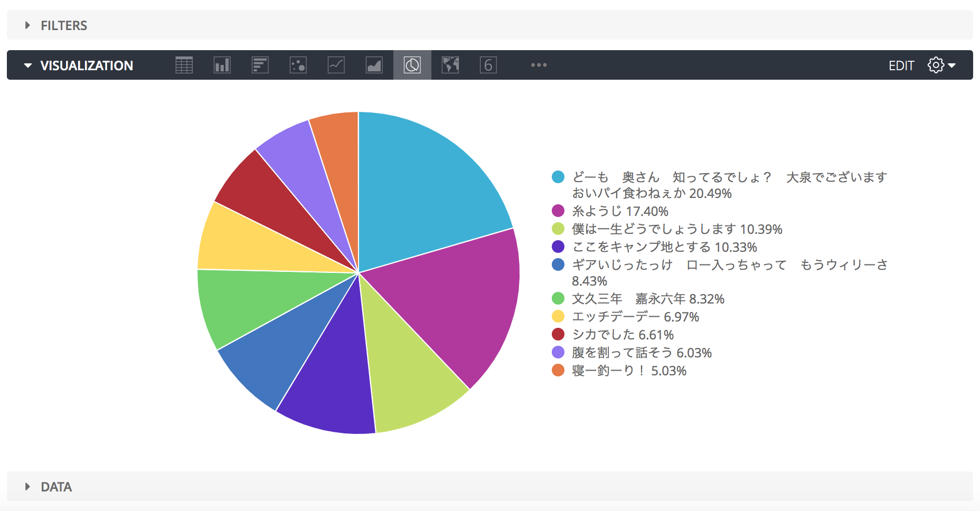Viewport: 980px width, 511px height.
Task: Switch to the area chart visualization
Action: (x=374, y=64)
